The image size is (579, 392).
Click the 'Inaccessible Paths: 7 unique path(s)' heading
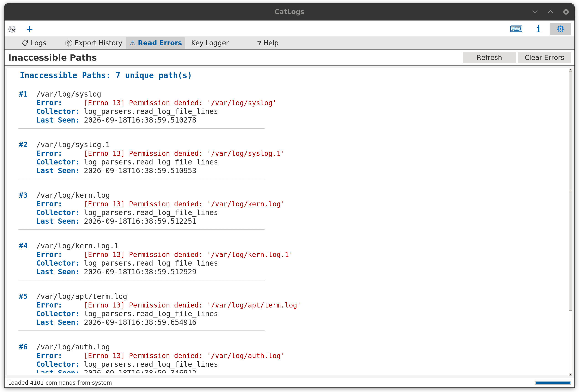click(106, 75)
